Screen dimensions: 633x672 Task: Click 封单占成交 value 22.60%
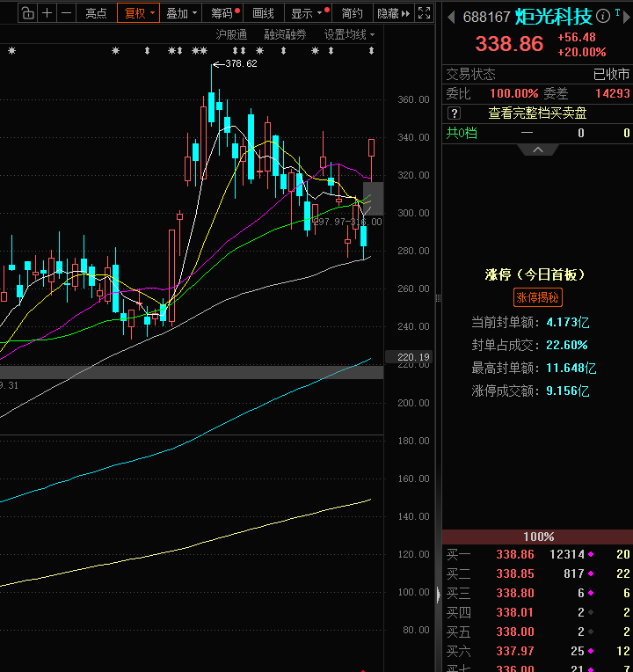(567, 345)
